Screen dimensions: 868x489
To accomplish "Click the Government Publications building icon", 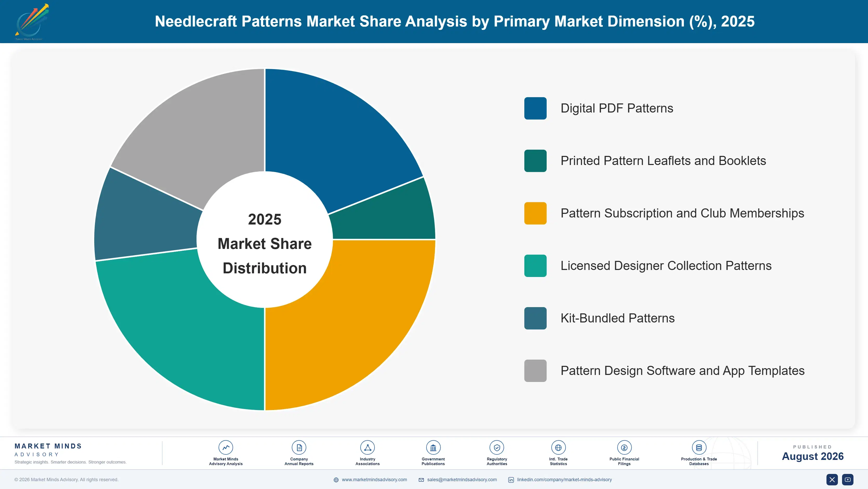I will (433, 447).
